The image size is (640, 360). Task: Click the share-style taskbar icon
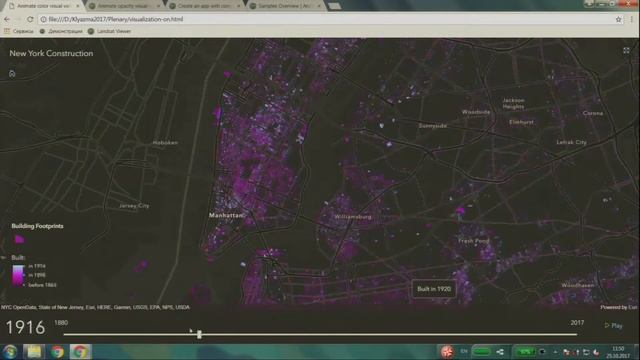500,351
